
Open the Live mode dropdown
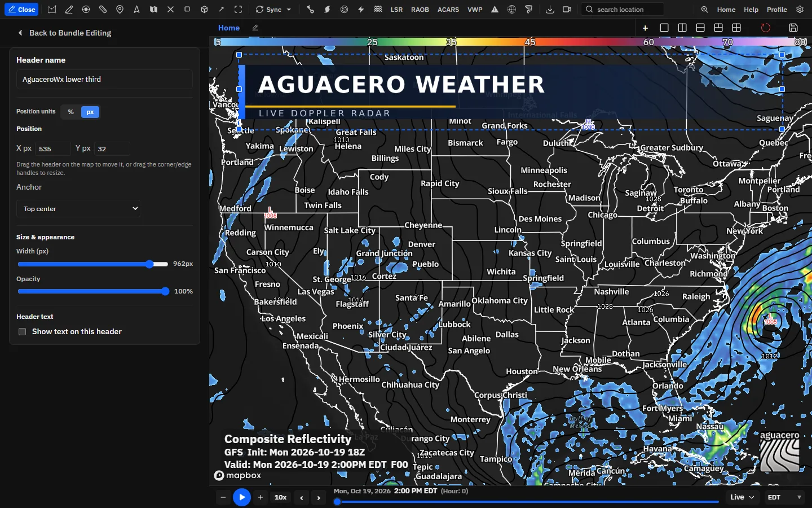click(742, 497)
